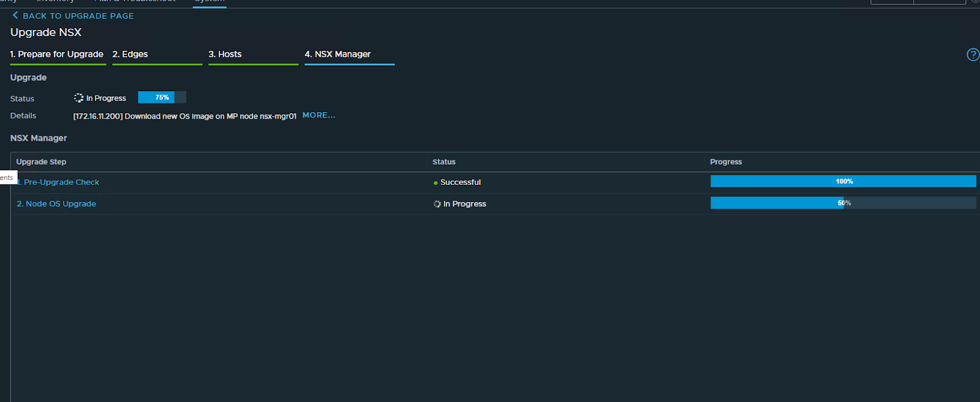Click the Status column header
The width and height of the screenshot is (980, 402).
[x=444, y=162]
